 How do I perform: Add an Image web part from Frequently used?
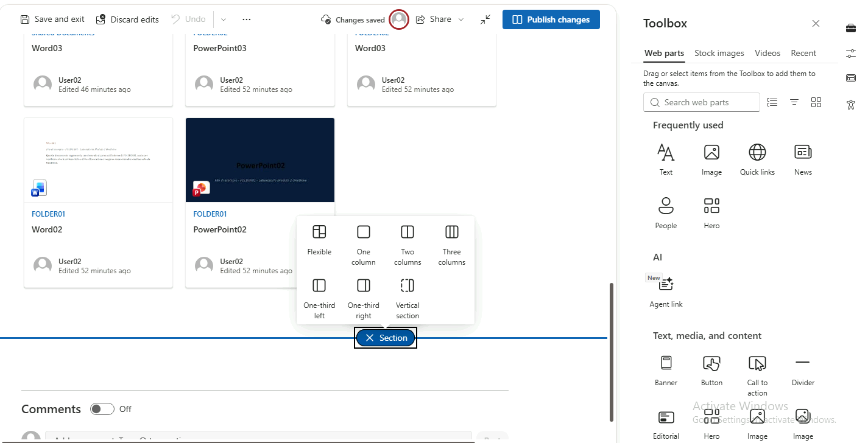[x=711, y=159]
